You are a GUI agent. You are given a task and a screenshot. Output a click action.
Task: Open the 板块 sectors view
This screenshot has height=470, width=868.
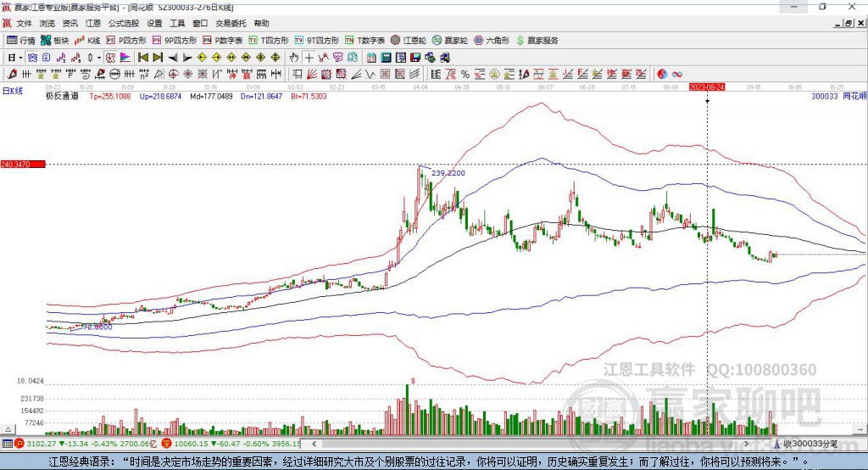(x=54, y=41)
